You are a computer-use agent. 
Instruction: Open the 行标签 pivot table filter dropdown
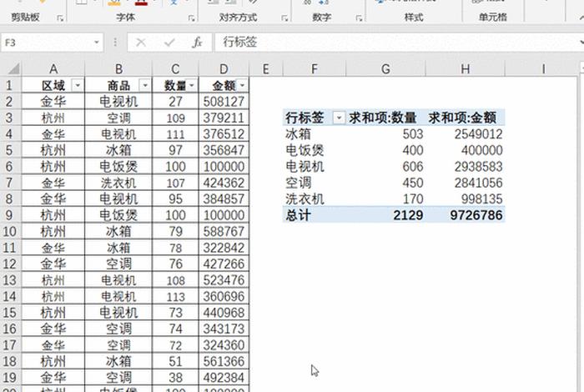coord(339,118)
